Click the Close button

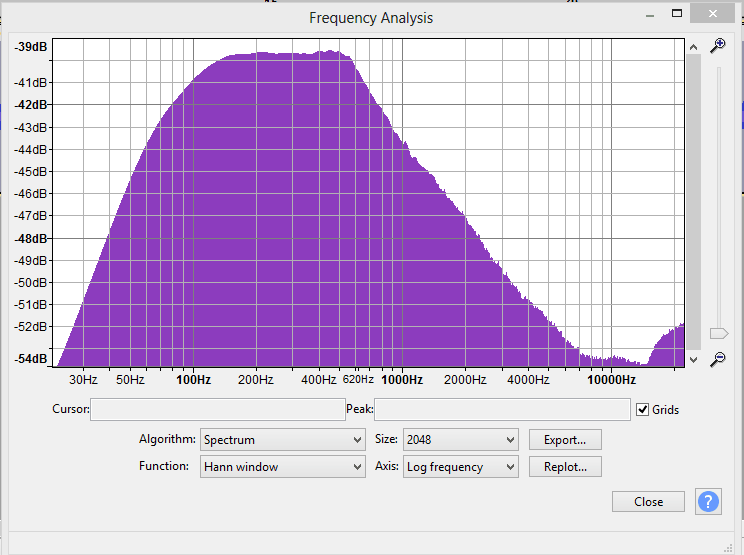coord(648,501)
